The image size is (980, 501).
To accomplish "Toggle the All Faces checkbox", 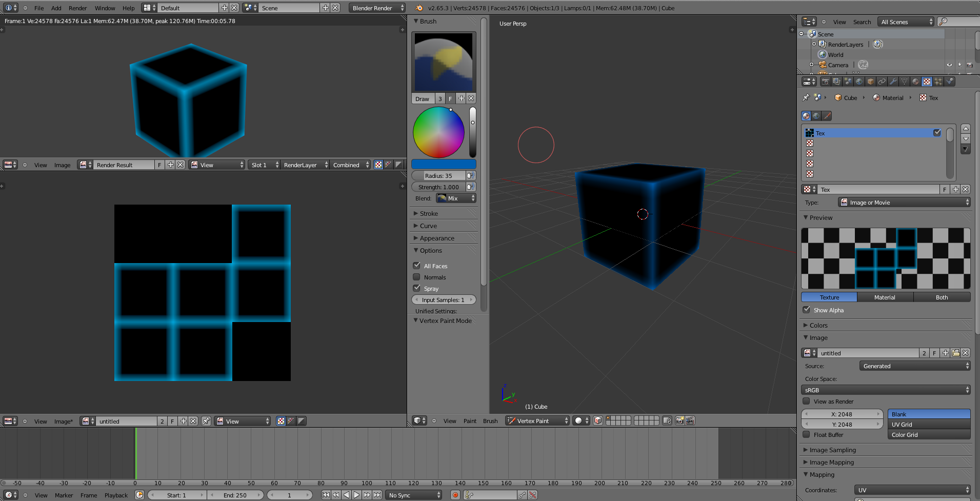I will (x=417, y=266).
